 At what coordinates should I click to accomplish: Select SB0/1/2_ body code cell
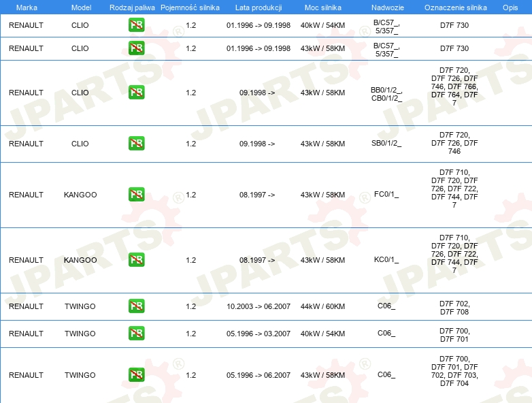[x=386, y=143]
